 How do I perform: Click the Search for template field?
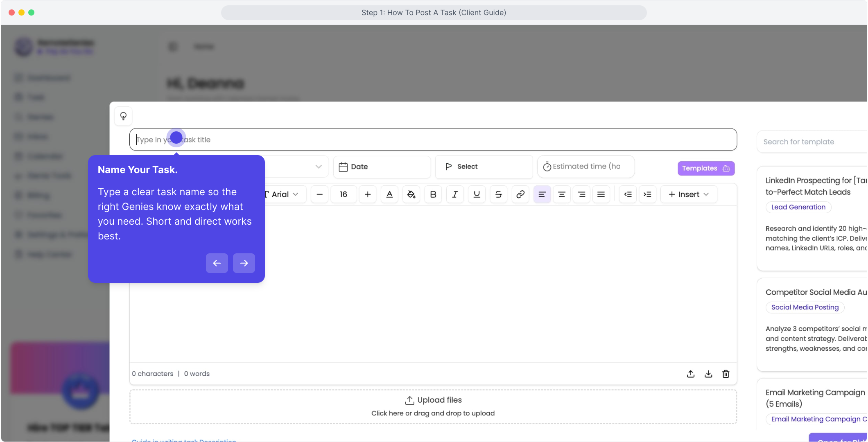[x=811, y=142]
